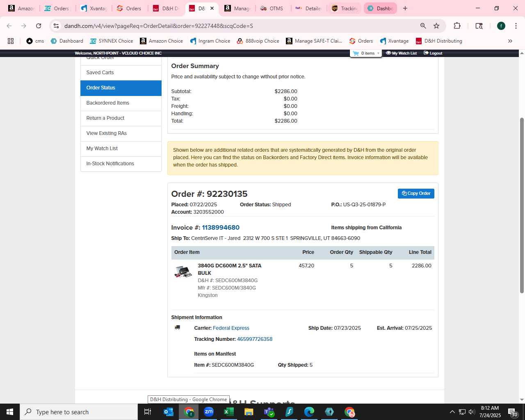Switch to the OTMS browser tab
Image resolution: width=525 pixels, height=420 pixels.
click(x=272, y=8)
